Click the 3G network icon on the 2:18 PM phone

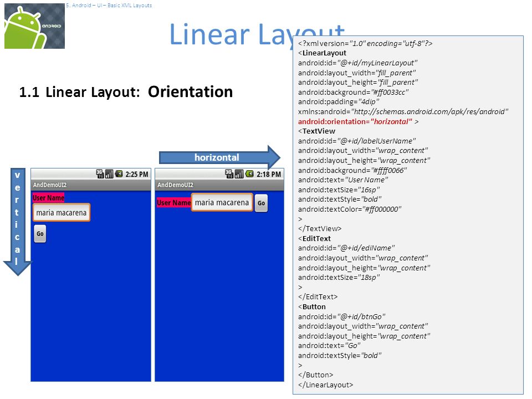(229, 174)
